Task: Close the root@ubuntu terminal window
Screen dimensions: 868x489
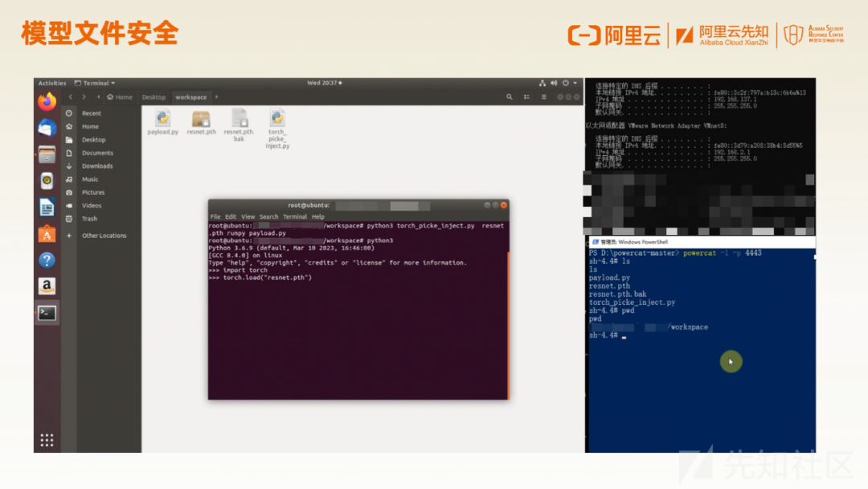Action: click(504, 205)
